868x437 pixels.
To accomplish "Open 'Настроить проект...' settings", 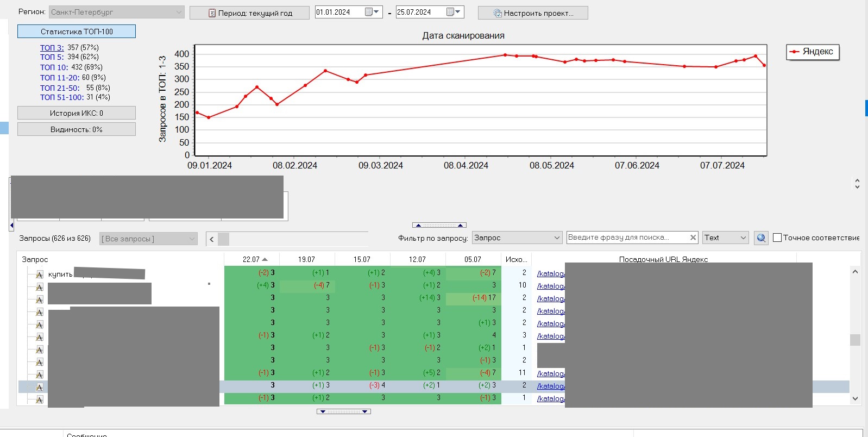I will (x=533, y=13).
